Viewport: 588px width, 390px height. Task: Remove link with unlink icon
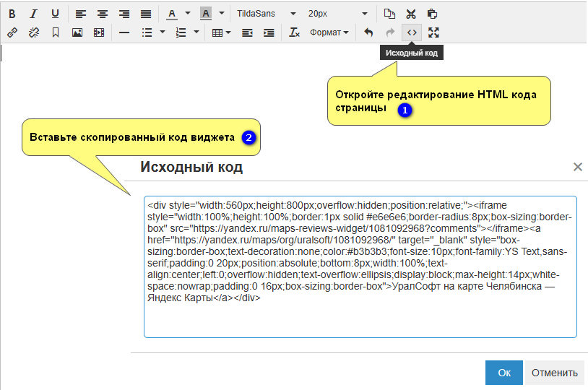(x=33, y=32)
